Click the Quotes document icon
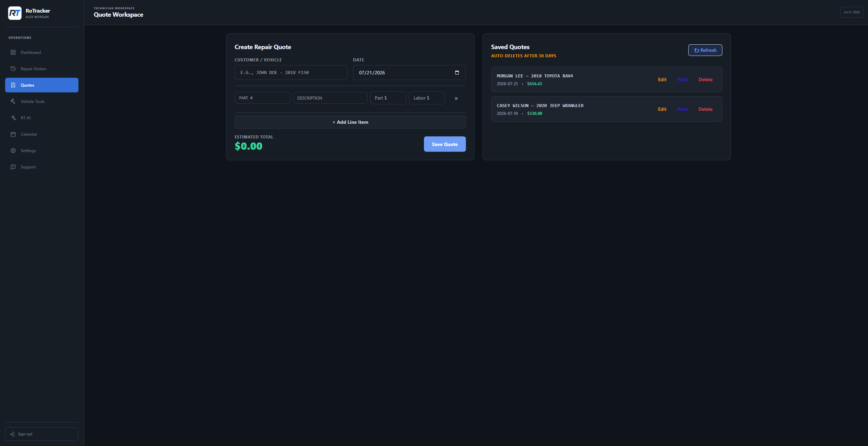The width and height of the screenshot is (868, 446). pos(13,85)
